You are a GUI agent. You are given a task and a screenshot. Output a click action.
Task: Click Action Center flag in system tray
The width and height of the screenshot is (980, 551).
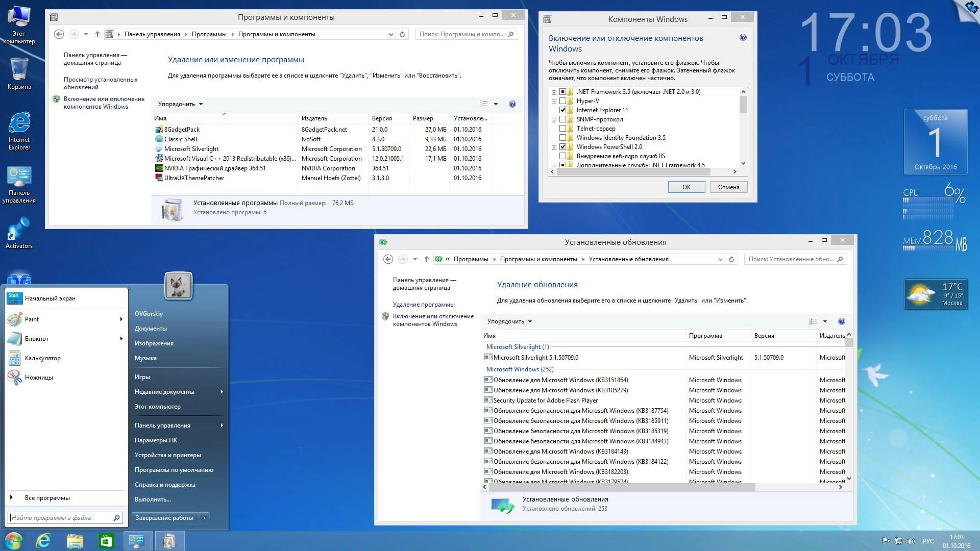pyautogui.click(x=886, y=541)
